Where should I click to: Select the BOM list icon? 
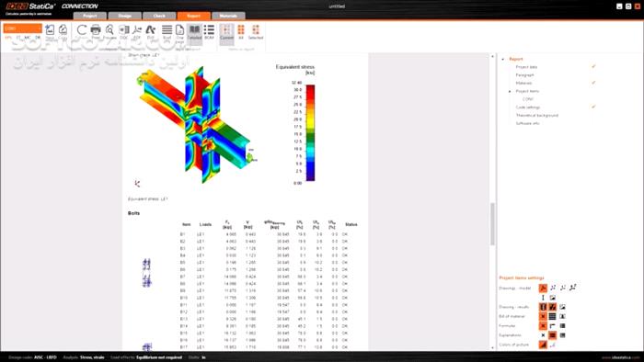pos(209,30)
